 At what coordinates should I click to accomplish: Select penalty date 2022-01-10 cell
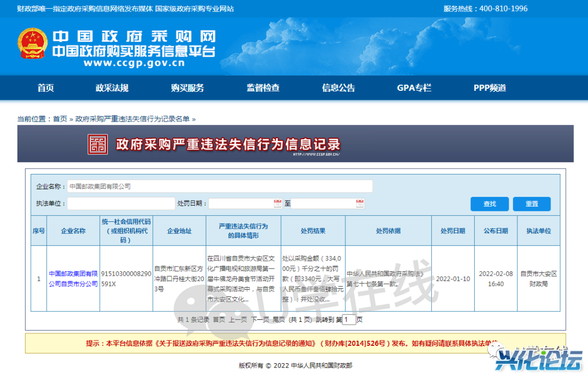[453, 278]
